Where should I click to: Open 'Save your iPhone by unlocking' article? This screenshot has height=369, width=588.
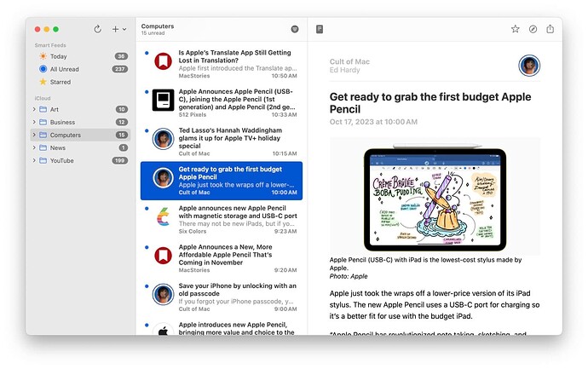tap(222, 297)
